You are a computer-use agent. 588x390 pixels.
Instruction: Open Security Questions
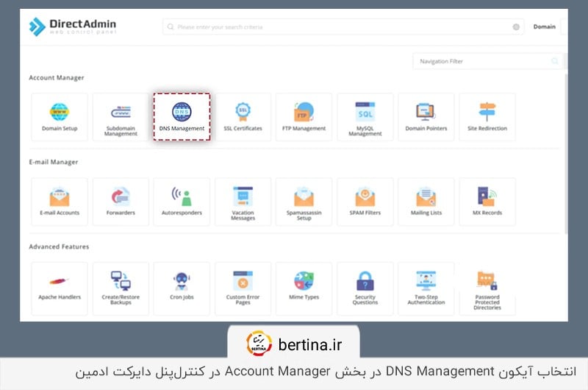[365, 288]
